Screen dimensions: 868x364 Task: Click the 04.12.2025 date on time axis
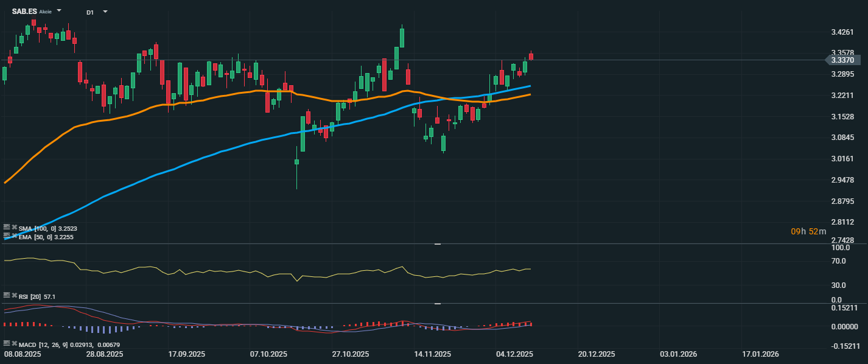pos(515,354)
